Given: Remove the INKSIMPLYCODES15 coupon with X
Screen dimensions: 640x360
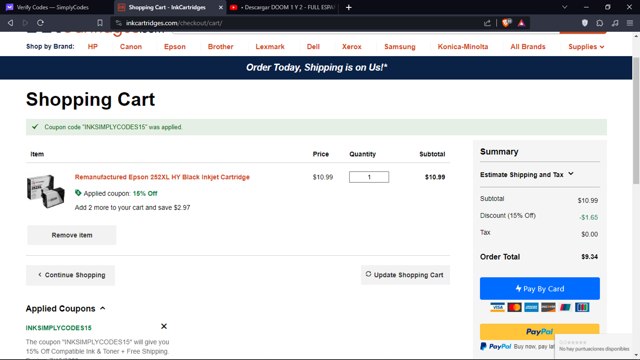Looking at the screenshot, I should tap(164, 326).
